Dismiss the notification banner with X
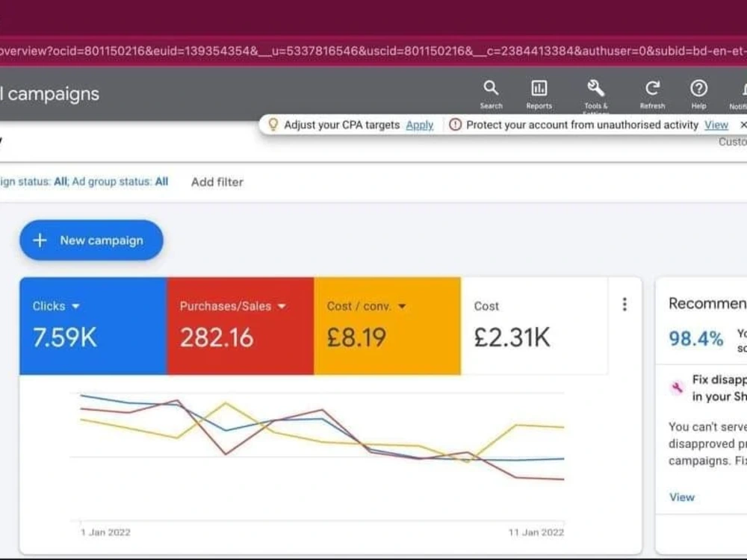The height and width of the screenshot is (560, 747). [743, 125]
